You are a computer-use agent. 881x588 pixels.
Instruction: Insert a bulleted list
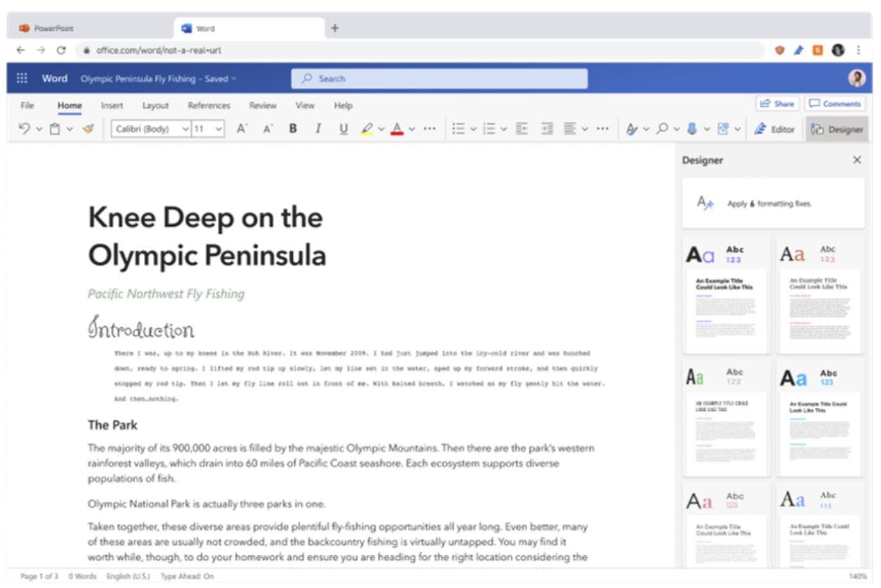(458, 128)
